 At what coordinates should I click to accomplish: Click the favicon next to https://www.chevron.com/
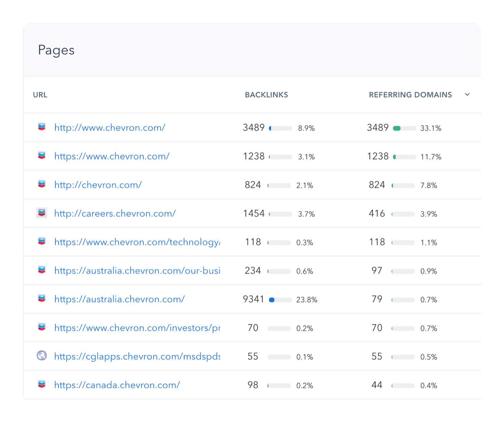point(42,156)
